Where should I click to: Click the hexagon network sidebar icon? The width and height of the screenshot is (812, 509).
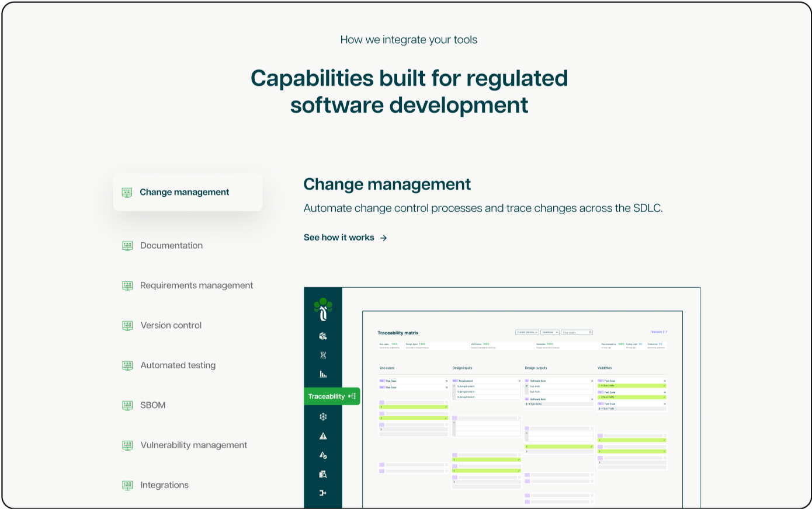pyautogui.click(x=323, y=417)
